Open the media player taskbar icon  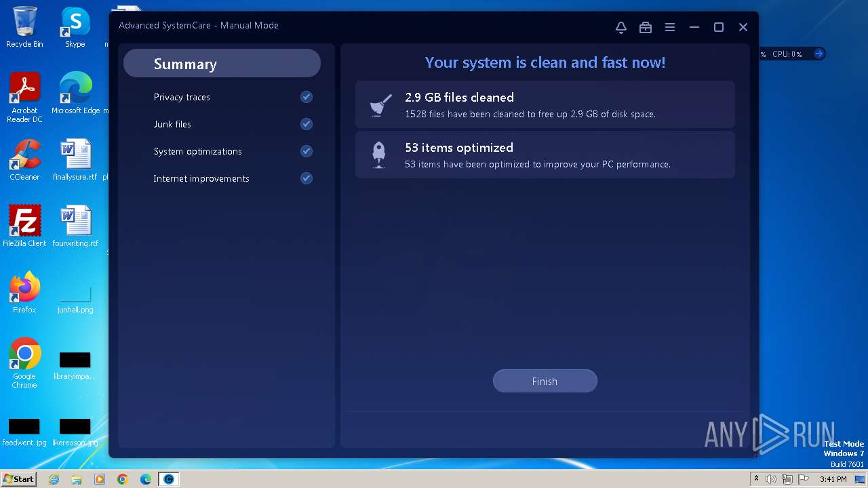click(100, 479)
